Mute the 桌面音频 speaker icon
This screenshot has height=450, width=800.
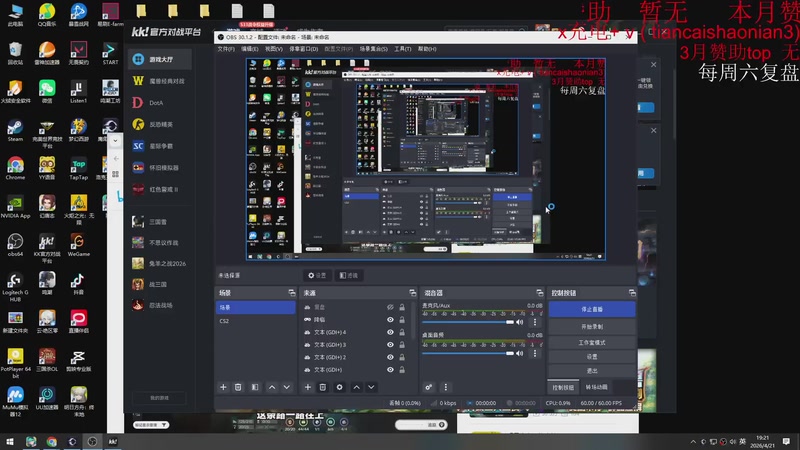point(519,353)
